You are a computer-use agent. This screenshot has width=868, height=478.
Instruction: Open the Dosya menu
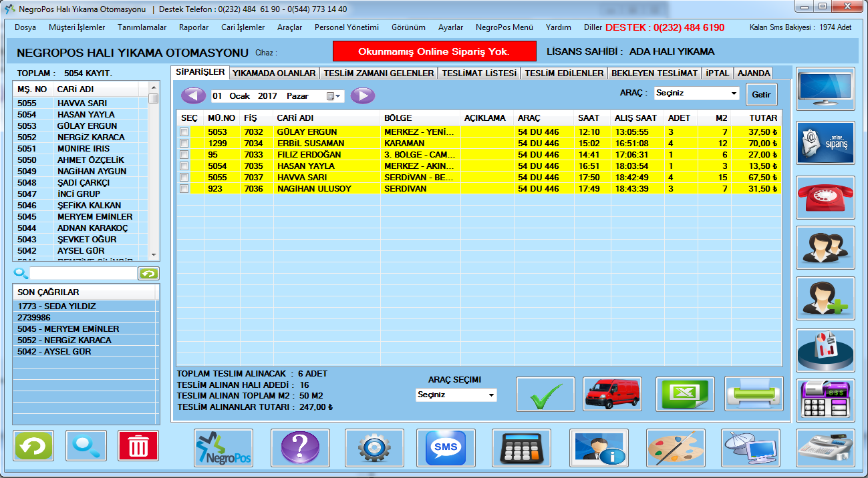(x=25, y=27)
